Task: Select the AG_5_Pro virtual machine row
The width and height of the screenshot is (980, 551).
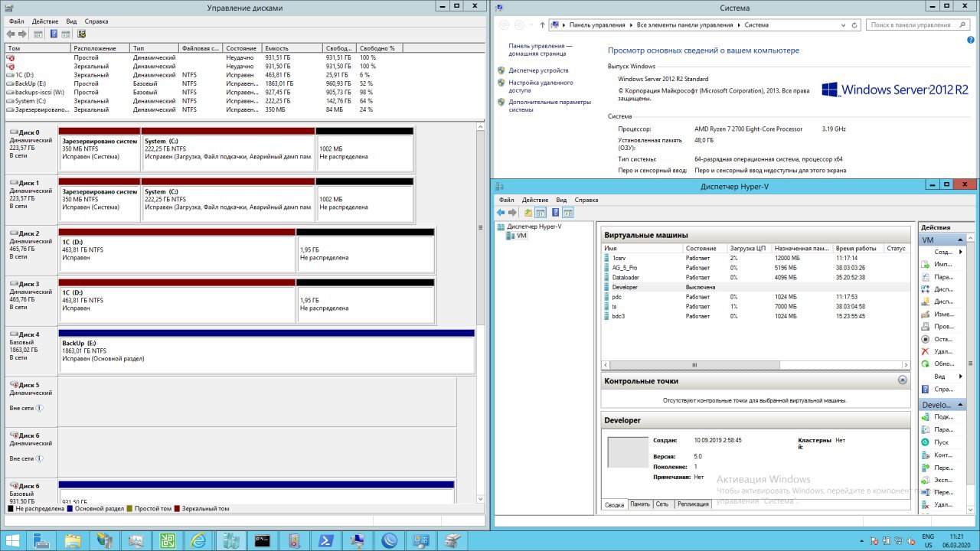Action: click(756, 268)
